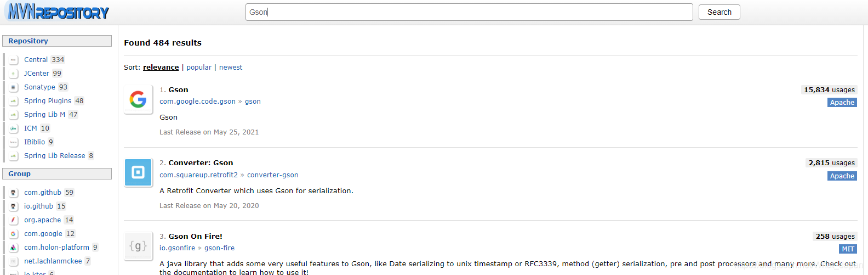Filter by io.github group
The width and height of the screenshot is (868, 275).
point(38,206)
